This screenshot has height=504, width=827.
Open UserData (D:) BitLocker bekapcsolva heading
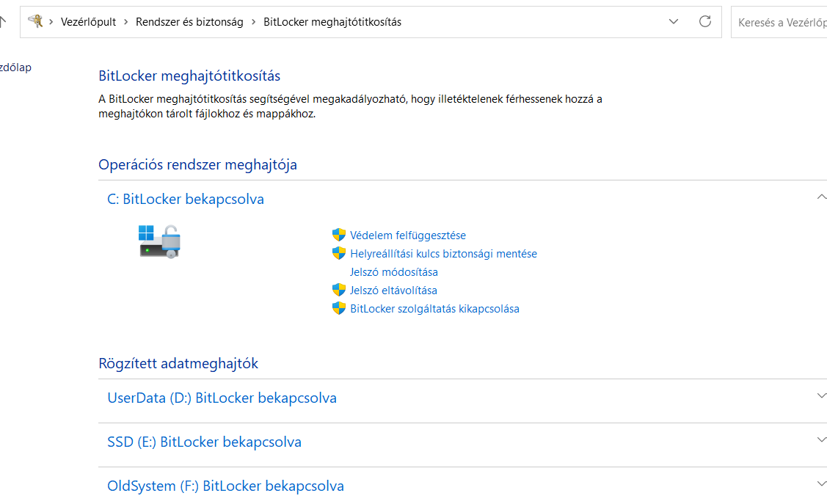(x=222, y=398)
